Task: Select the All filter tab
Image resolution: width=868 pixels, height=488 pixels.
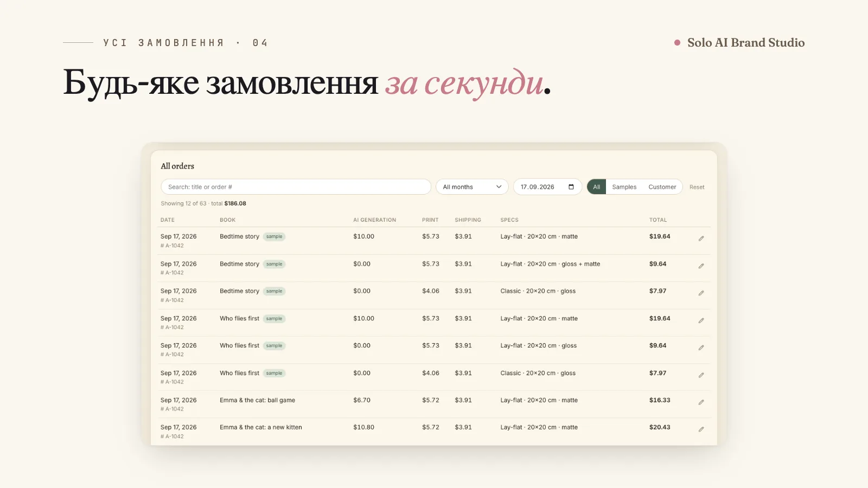Action: click(597, 187)
